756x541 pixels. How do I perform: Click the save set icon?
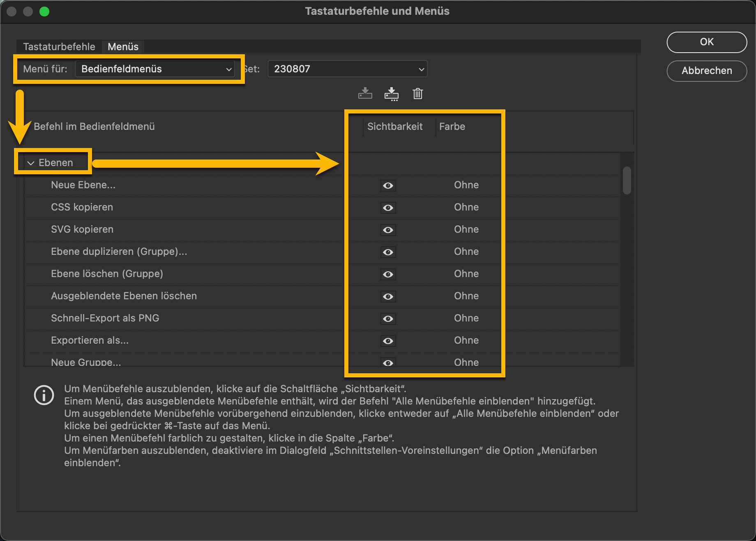[365, 94]
